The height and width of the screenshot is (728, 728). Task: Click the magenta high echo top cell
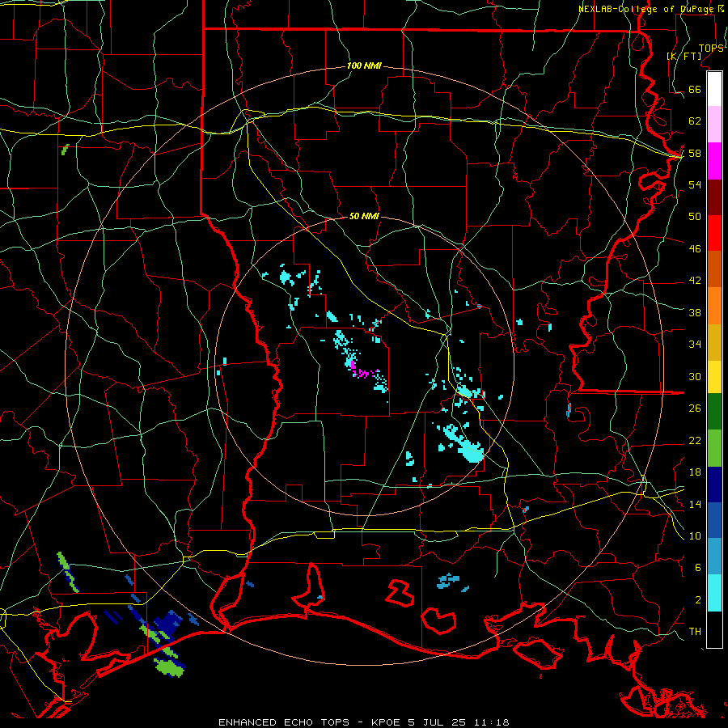tap(362, 372)
